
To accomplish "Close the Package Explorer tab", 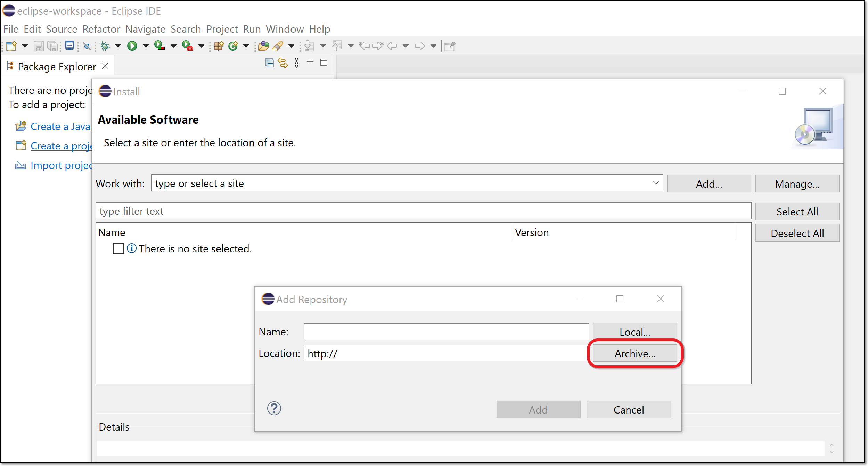I will [105, 66].
